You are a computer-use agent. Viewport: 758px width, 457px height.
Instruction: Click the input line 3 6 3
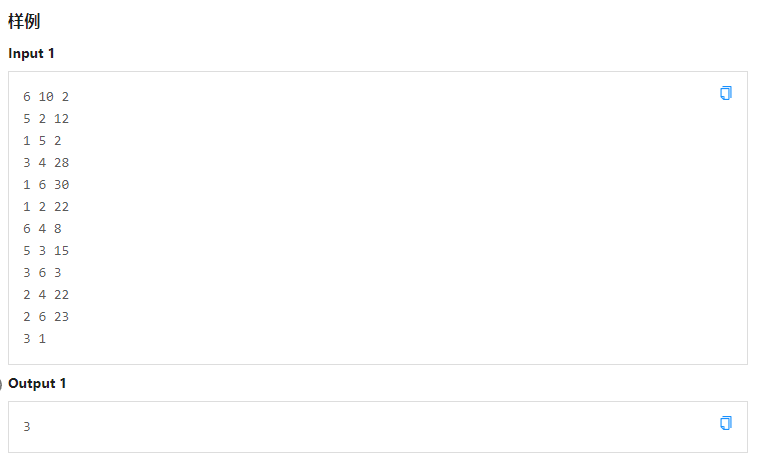[x=42, y=273]
